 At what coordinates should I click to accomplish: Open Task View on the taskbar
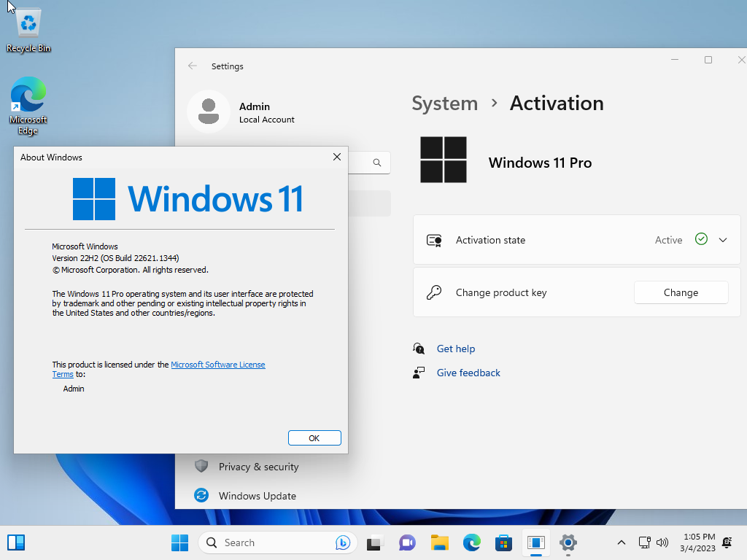pos(375,542)
